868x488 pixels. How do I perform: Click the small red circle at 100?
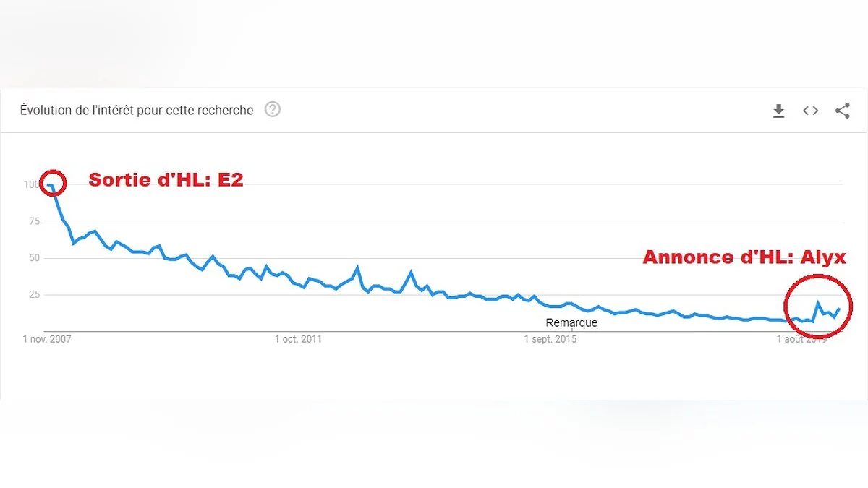pos(53,183)
